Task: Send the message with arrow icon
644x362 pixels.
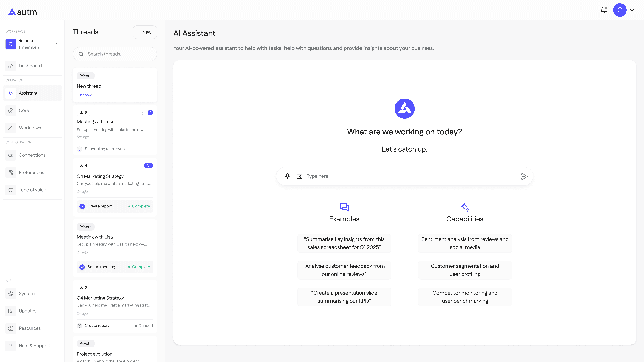Action: click(x=524, y=176)
